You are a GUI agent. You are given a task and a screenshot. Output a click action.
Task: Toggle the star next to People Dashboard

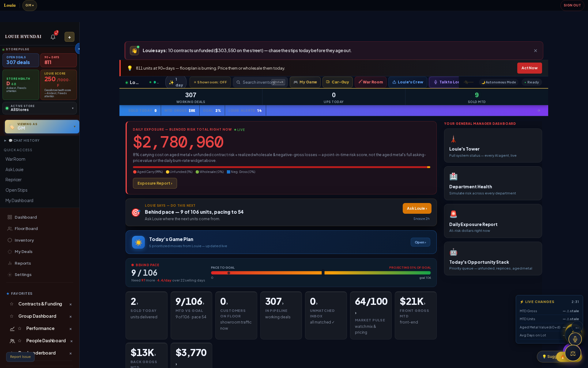tap(20, 341)
